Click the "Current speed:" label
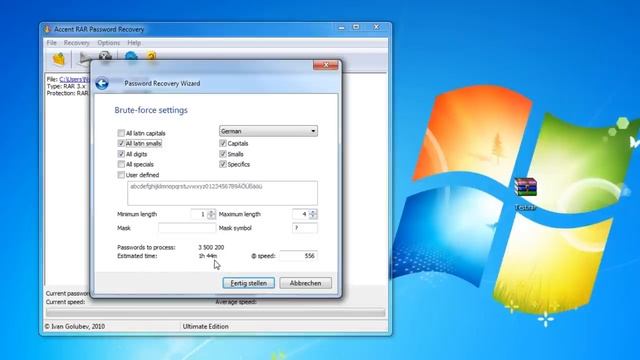 (65, 302)
